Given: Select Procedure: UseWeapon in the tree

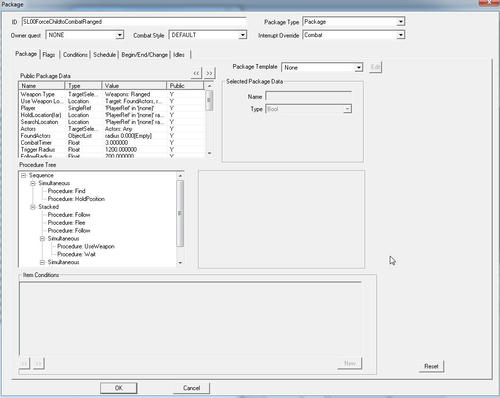Looking at the screenshot, I should coord(86,246).
